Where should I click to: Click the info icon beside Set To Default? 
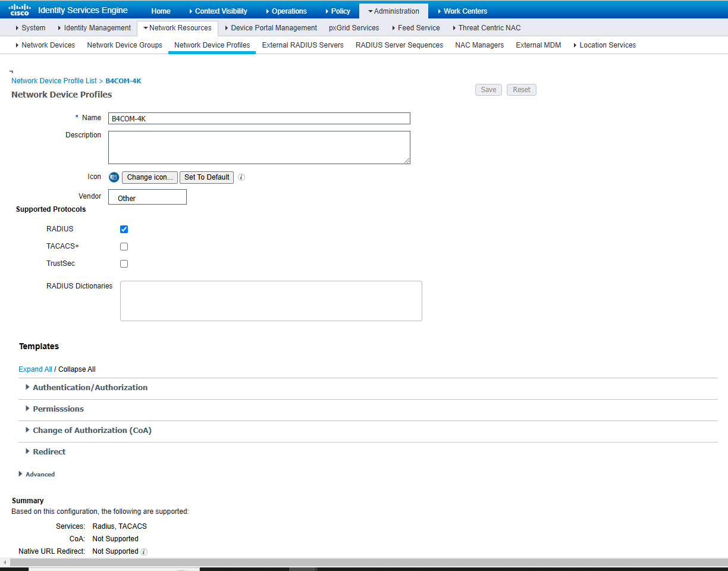pyautogui.click(x=241, y=177)
